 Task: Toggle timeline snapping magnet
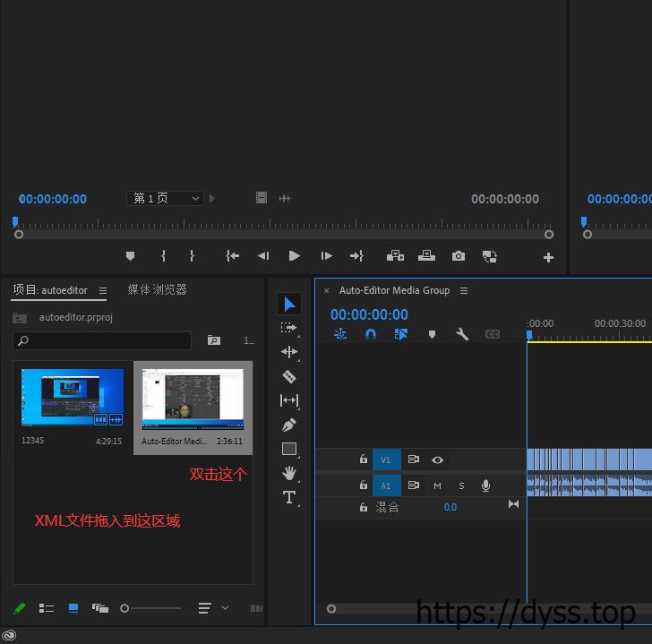coord(371,334)
